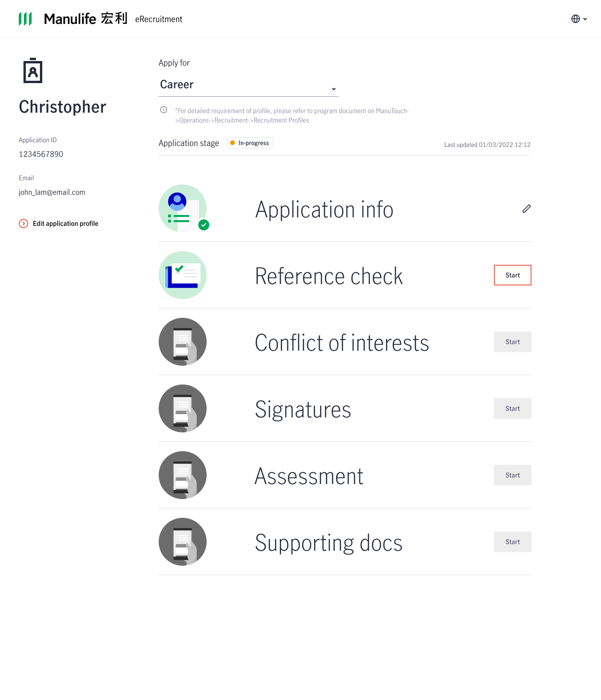Open the globe language selector

click(x=579, y=19)
